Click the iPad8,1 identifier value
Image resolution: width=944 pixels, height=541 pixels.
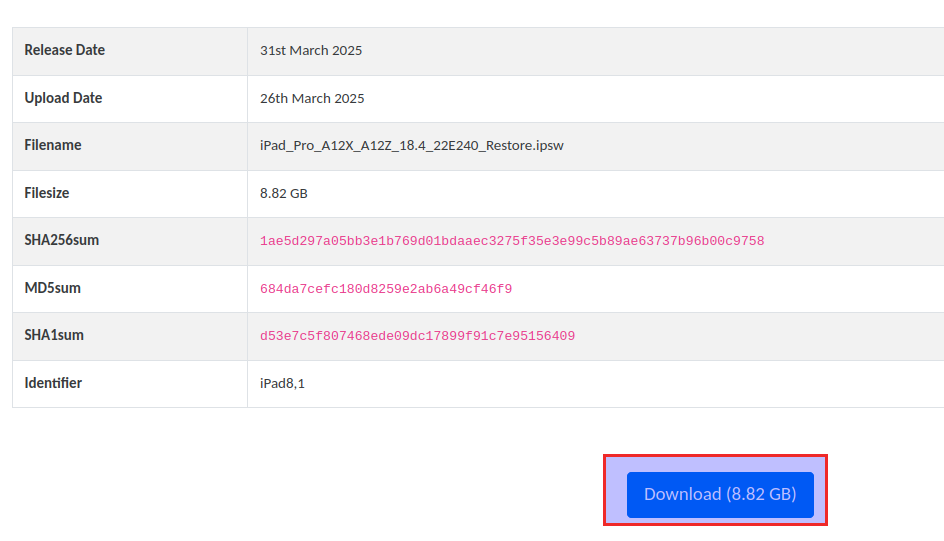[x=282, y=383]
